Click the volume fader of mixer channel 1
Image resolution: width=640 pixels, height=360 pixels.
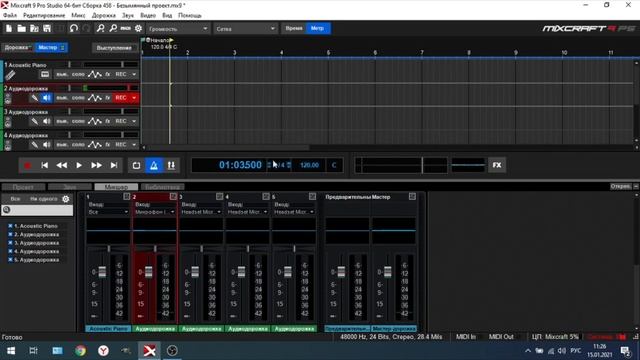point(102,272)
